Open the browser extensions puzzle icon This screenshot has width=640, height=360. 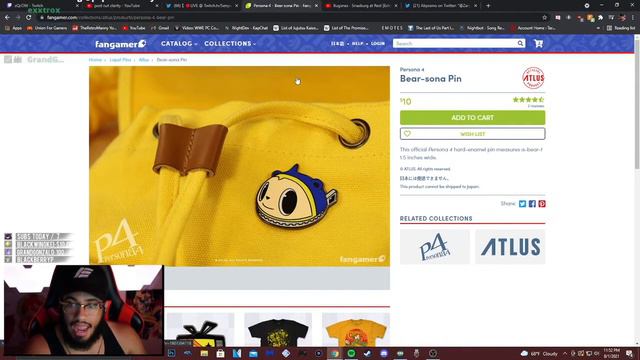(601, 18)
